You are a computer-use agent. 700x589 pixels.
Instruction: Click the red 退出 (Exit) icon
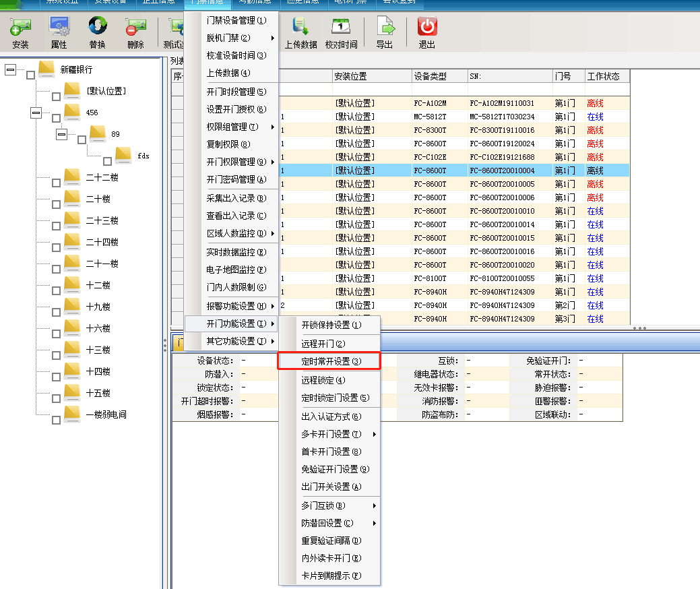(426, 32)
